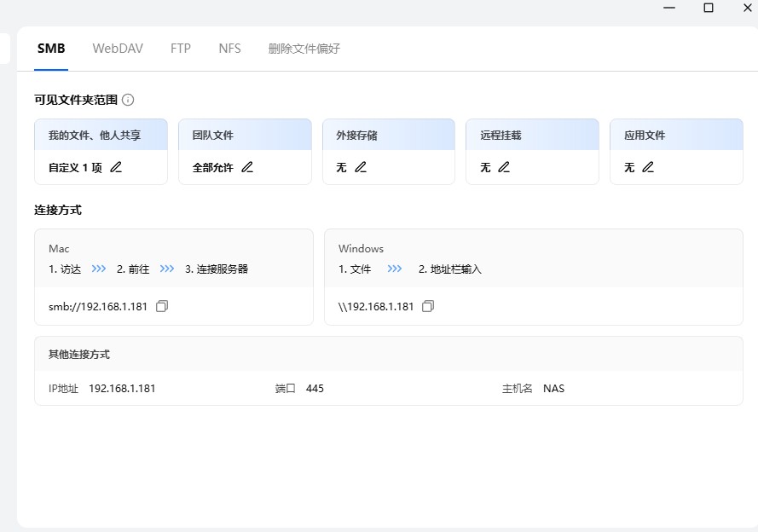Edit the 远程挂载 visibility setting
The image size is (758, 532).
click(504, 167)
